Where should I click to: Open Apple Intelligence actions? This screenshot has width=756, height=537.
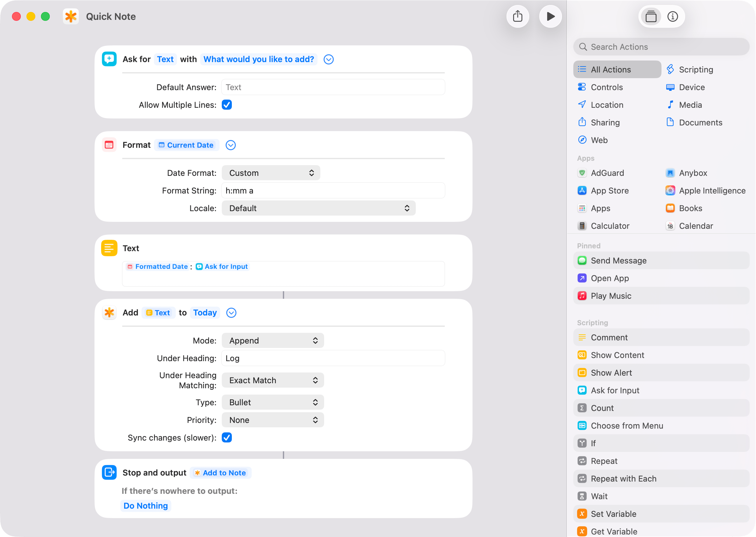coord(712,190)
